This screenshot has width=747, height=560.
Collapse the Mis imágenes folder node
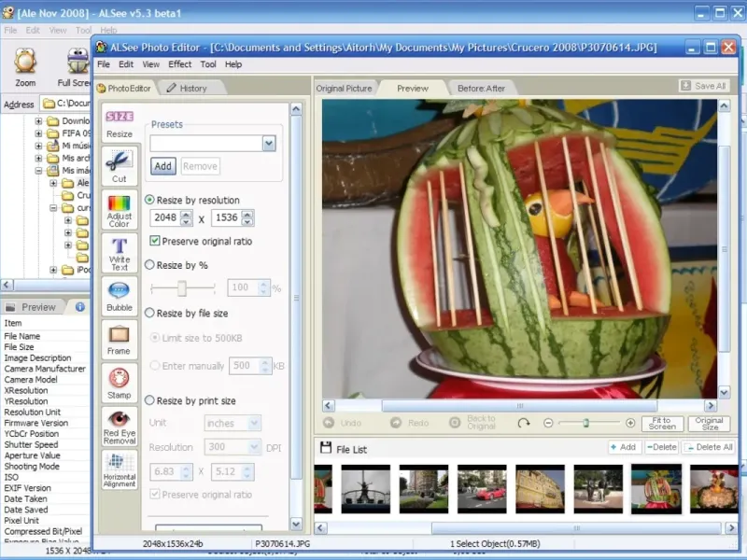pyautogui.click(x=38, y=171)
